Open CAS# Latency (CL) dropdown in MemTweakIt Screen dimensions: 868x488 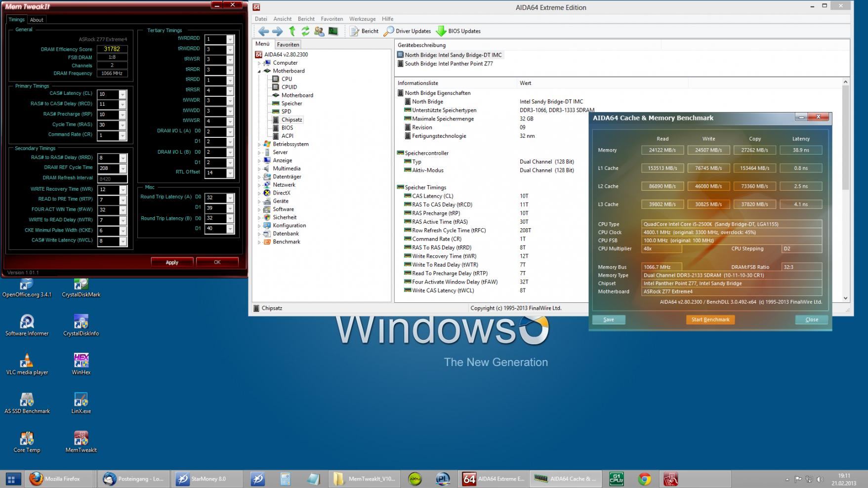pos(122,94)
